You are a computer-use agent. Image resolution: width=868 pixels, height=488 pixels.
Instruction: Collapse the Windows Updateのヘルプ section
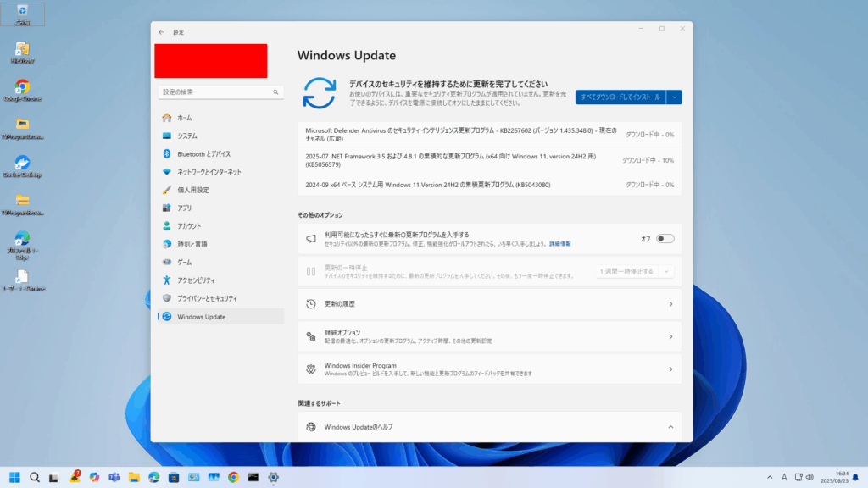(x=670, y=427)
